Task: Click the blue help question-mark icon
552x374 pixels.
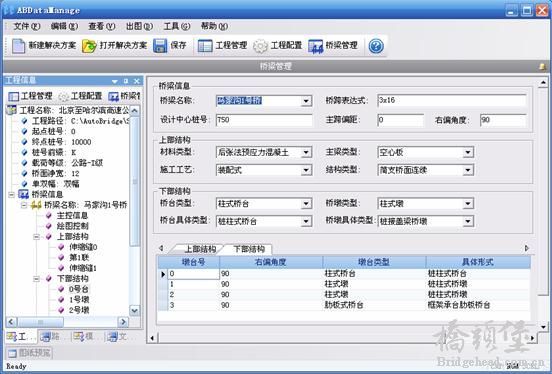Action: (x=376, y=46)
